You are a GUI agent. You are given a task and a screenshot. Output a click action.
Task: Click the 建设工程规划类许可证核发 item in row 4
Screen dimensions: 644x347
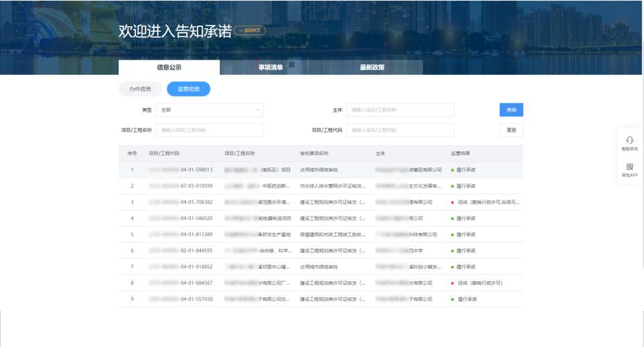[332, 219]
